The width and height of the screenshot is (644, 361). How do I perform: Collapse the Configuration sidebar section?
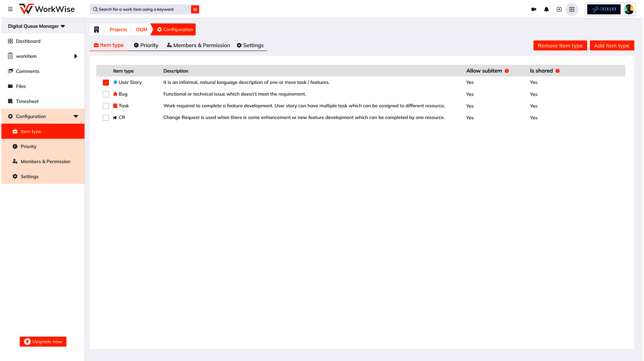coord(76,116)
